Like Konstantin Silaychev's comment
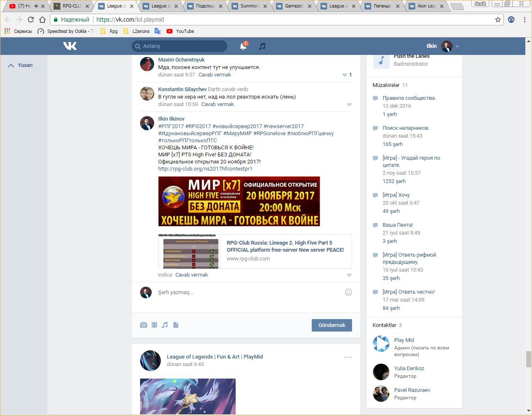The width and height of the screenshot is (532, 416). pos(349,104)
